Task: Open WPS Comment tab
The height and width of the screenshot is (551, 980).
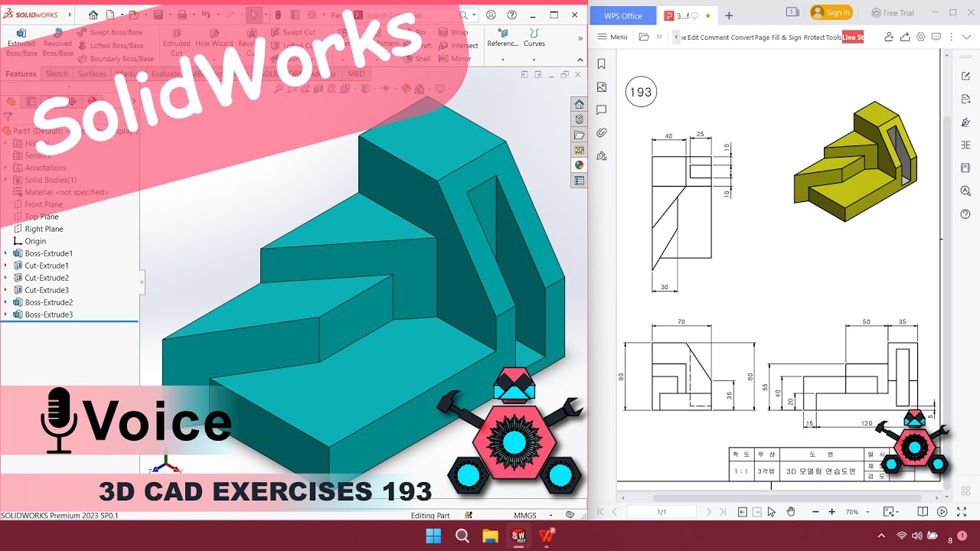Action: coord(714,37)
